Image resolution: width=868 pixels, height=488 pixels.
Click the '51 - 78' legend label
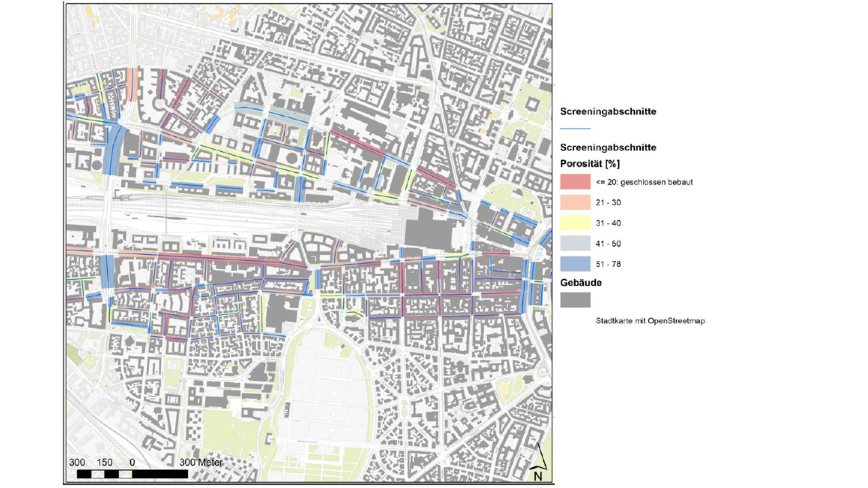[608, 264]
